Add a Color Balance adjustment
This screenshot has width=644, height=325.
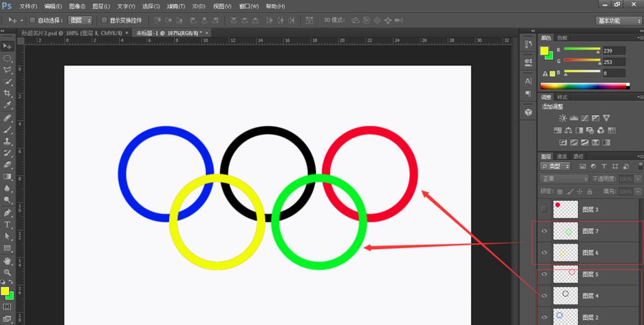[x=569, y=131]
